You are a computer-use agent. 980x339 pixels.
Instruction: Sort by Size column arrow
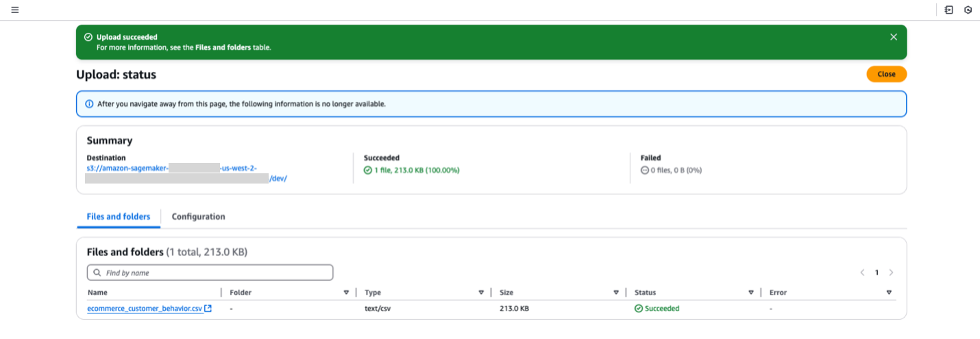pyautogui.click(x=616, y=292)
